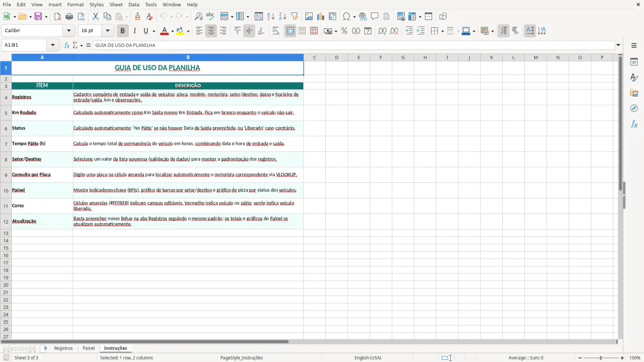Insert Hyperlink globe icon
This screenshot has height=362, width=644.
(x=363, y=17)
